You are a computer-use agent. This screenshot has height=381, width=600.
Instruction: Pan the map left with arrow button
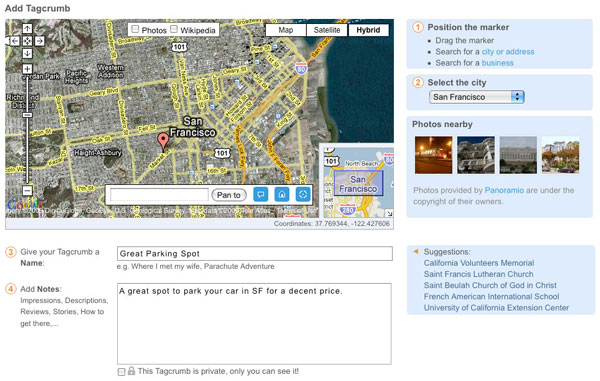tap(14, 41)
